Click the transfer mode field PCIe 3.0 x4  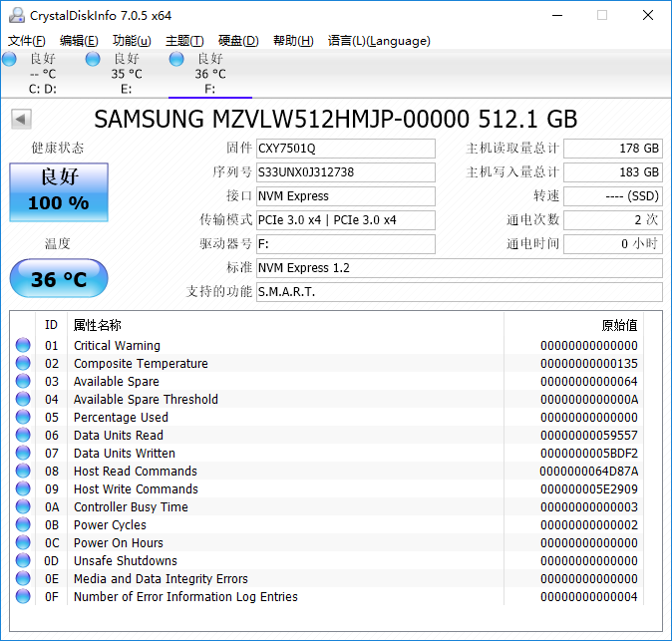pyautogui.click(x=346, y=220)
